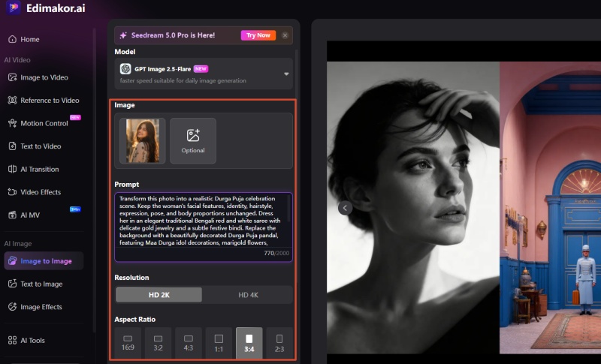Click the Edimakor.ai logo icon
601x364 pixels.
tap(13, 7)
